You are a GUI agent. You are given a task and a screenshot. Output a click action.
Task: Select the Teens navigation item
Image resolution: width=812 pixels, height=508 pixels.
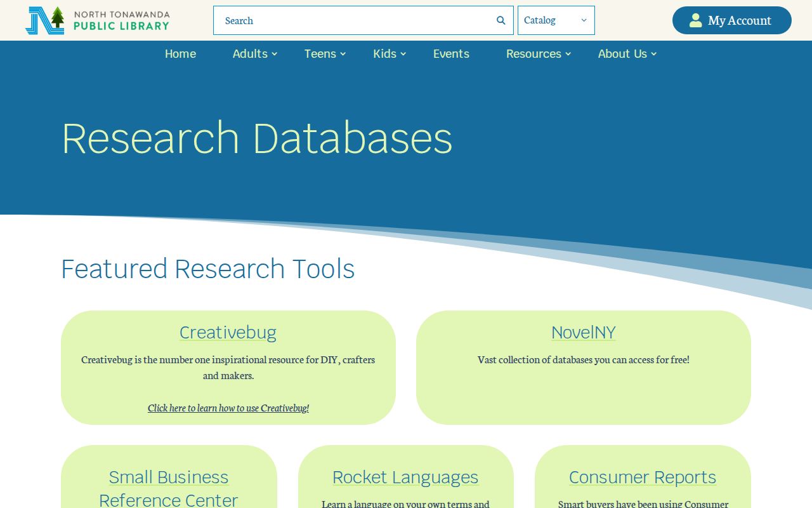[320, 54]
